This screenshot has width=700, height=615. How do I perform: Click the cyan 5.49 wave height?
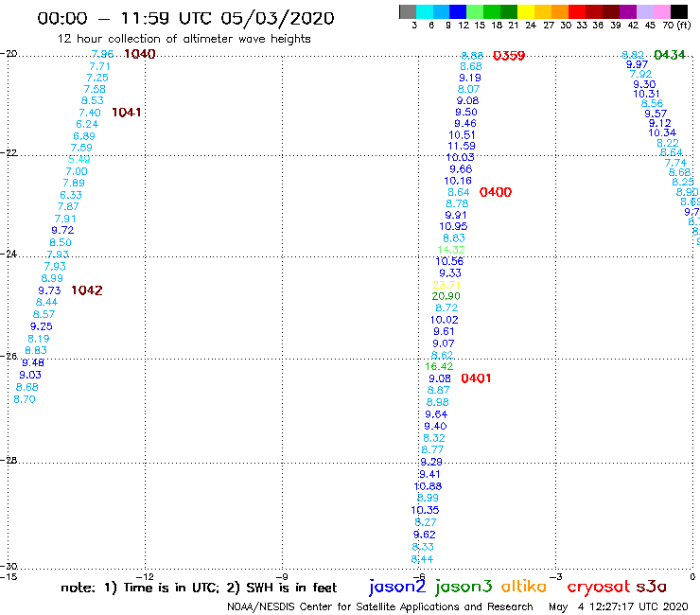[x=79, y=160]
